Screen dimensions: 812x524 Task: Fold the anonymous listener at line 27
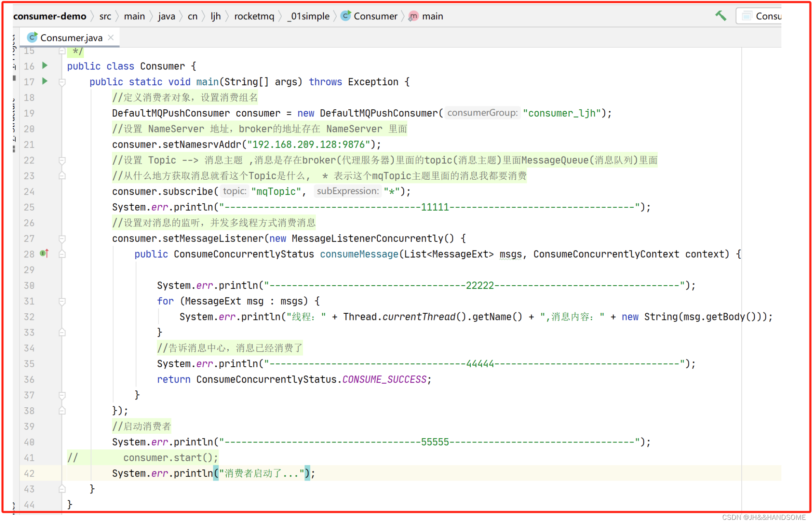pyautogui.click(x=62, y=238)
